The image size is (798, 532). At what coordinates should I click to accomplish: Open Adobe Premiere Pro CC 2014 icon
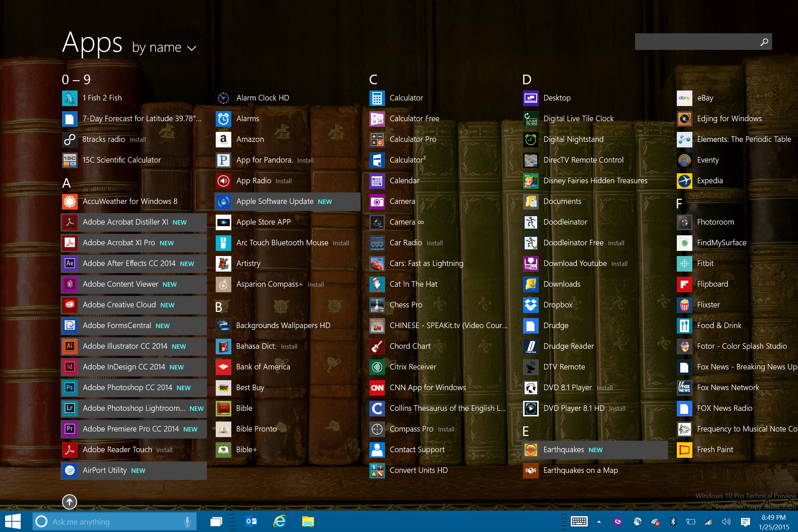coord(70,429)
